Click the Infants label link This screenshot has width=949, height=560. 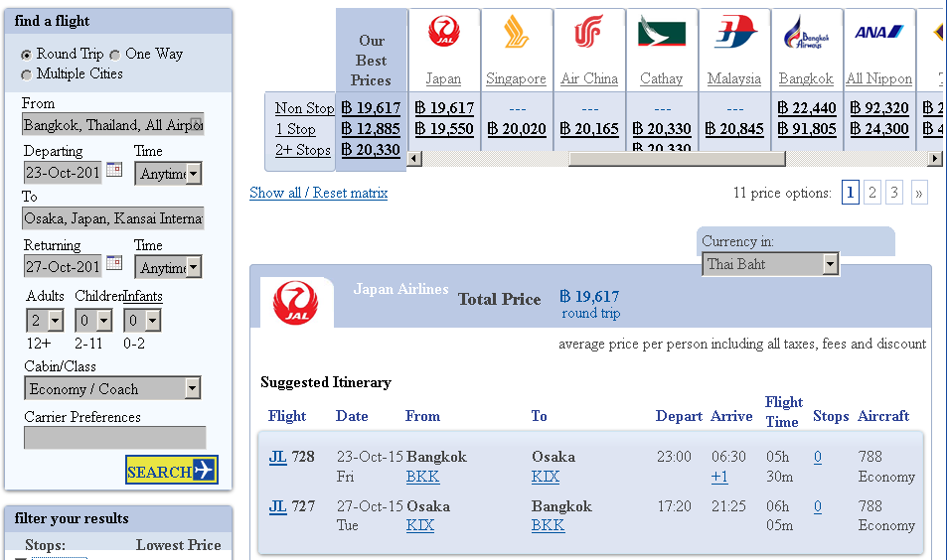(143, 296)
